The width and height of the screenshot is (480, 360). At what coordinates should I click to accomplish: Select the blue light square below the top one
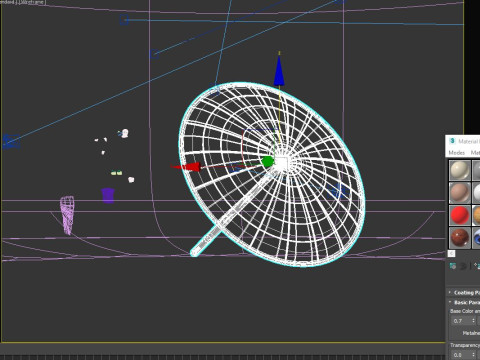[x=154, y=54]
